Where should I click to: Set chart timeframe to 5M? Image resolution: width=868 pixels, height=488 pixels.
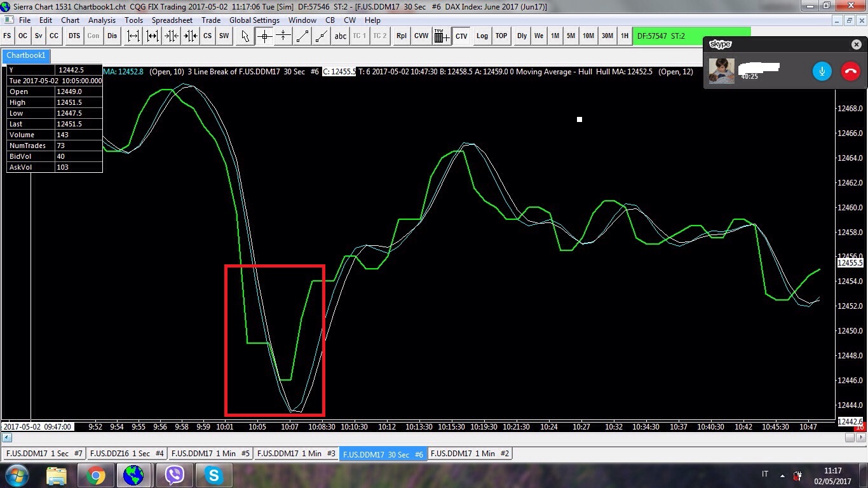coord(571,36)
